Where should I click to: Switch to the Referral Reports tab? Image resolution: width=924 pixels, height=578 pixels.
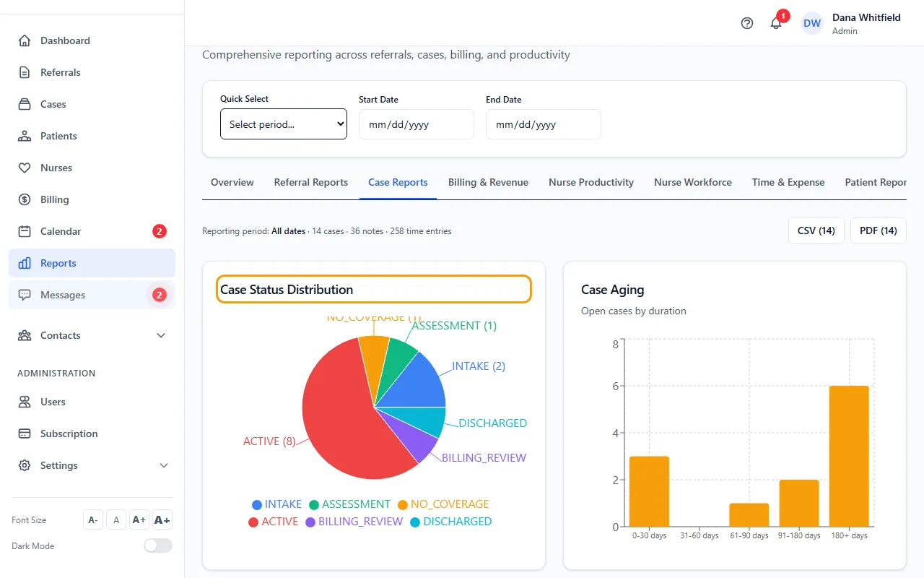311,182
